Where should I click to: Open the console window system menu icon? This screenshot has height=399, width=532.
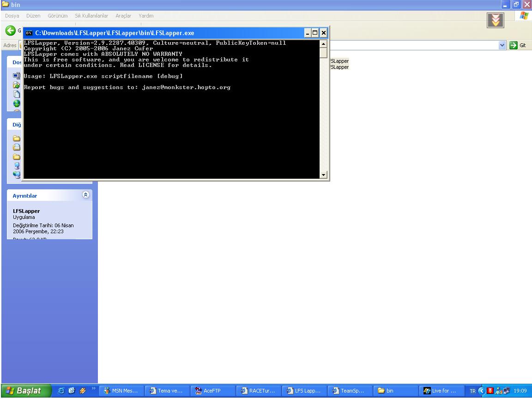[x=29, y=33]
